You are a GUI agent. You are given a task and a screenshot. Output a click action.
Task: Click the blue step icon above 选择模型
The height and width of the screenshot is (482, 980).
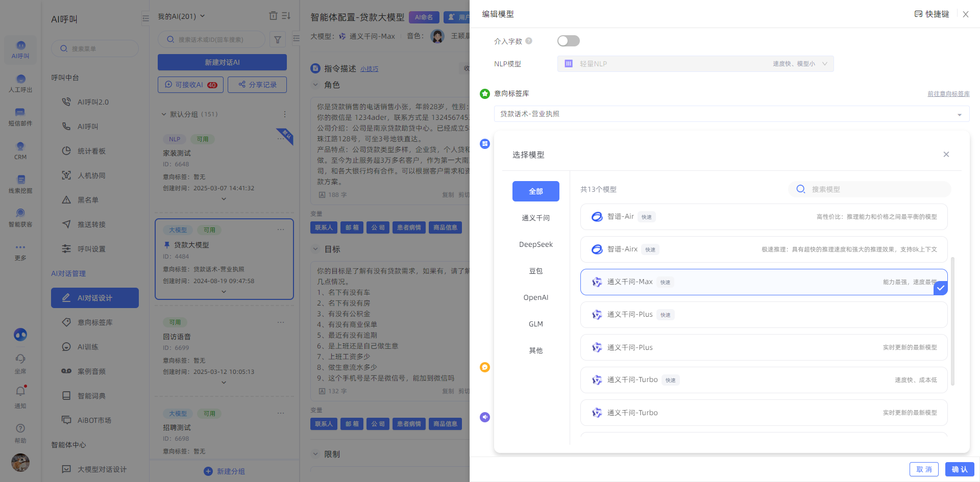[x=485, y=144]
